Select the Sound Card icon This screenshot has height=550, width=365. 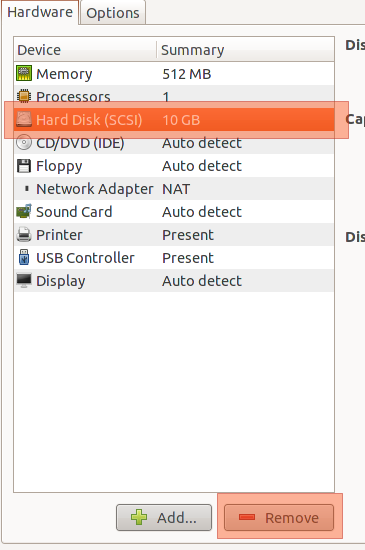click(x=24, y=212)
